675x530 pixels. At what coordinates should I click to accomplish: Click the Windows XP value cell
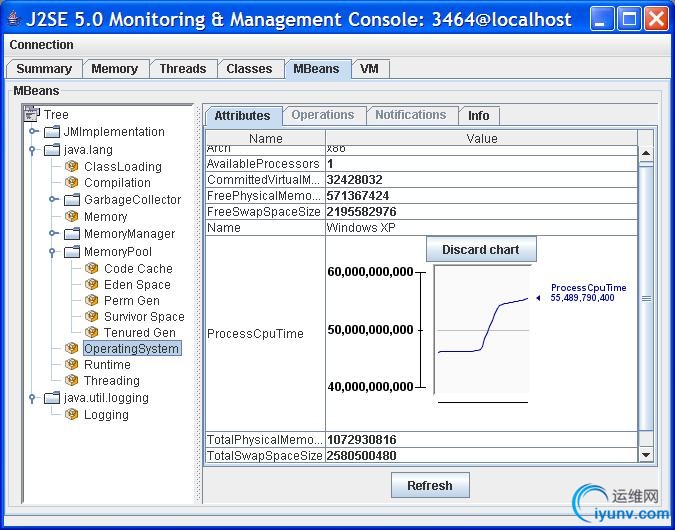[x=482, y=228]
